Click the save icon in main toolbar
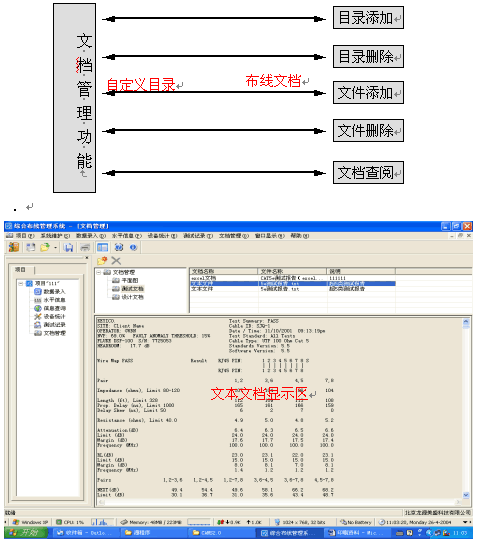The width and height of the screenshot is (481, 542). pos(68,247)
